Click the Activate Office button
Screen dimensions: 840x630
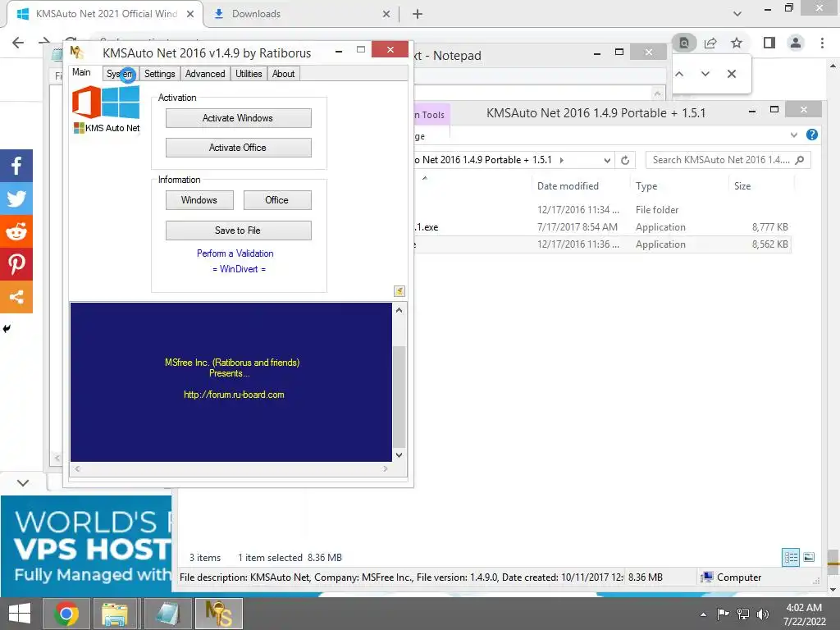pos(238,148)
